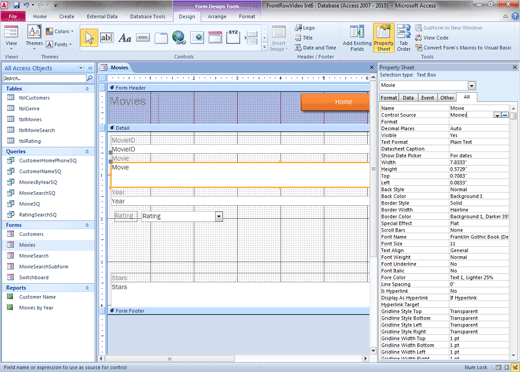
Task: Open tblCustomers table in navigation pane
Action: (34, 98)
